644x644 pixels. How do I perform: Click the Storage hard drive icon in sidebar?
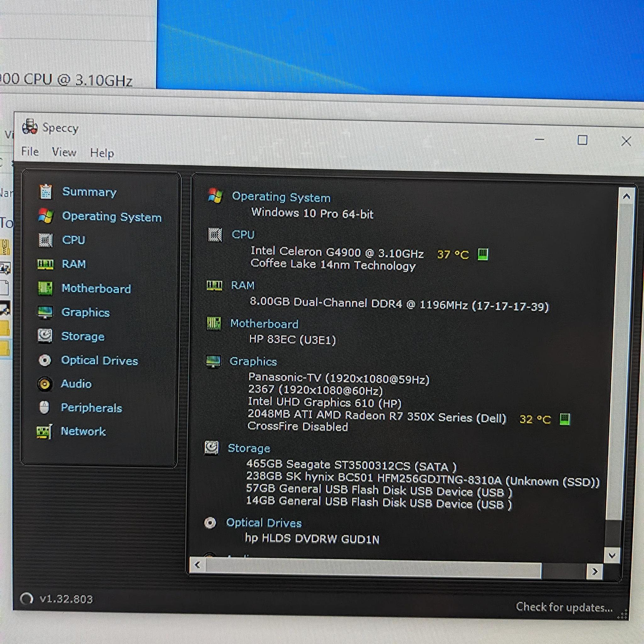tap(45, 336)
